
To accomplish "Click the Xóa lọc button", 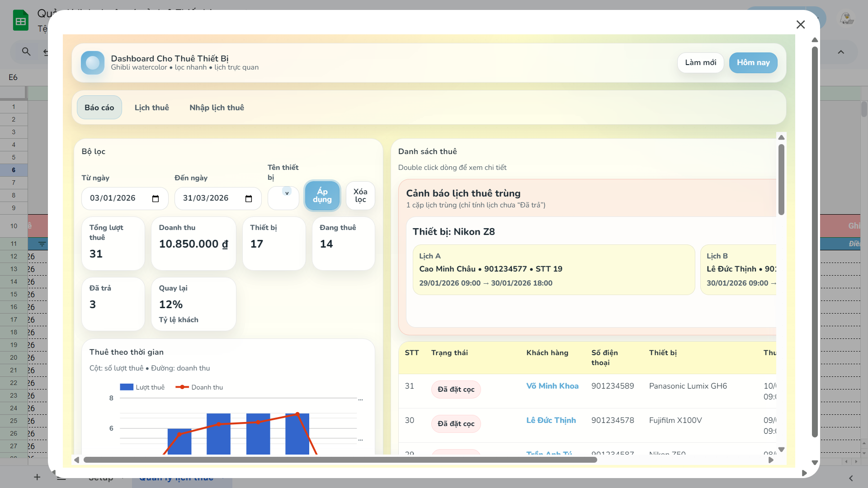I will (360, 196).
